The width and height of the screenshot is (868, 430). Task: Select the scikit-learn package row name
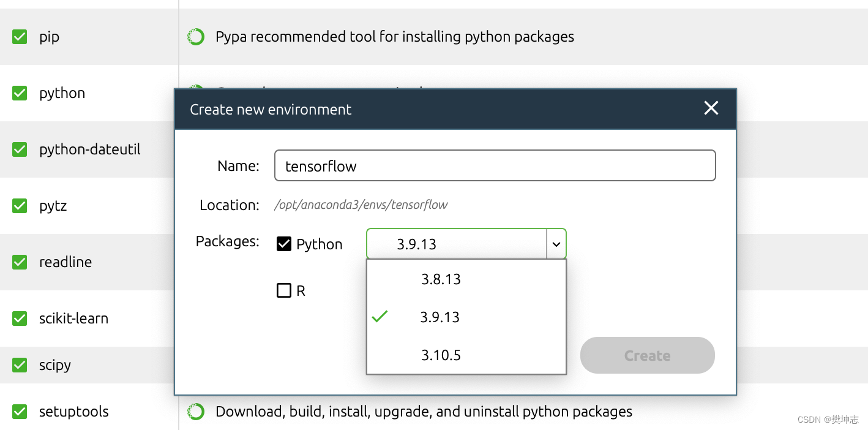pyautogui.click(x=73, y=319)
